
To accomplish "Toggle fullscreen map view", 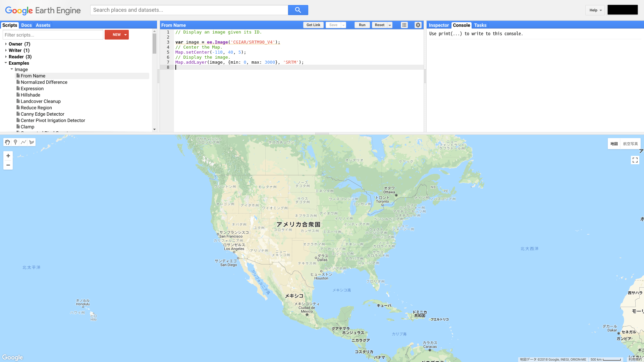I will tap(635, 160).
